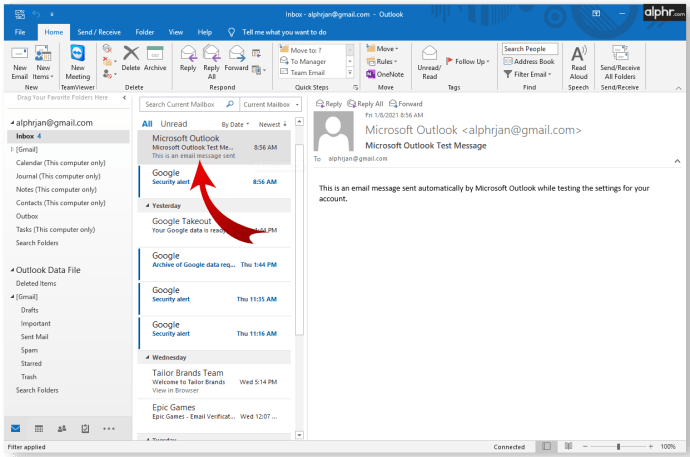The height and width of the screenshot is (457, 690).
Task: Click the zoom slider handle
Action: point(618,446)
